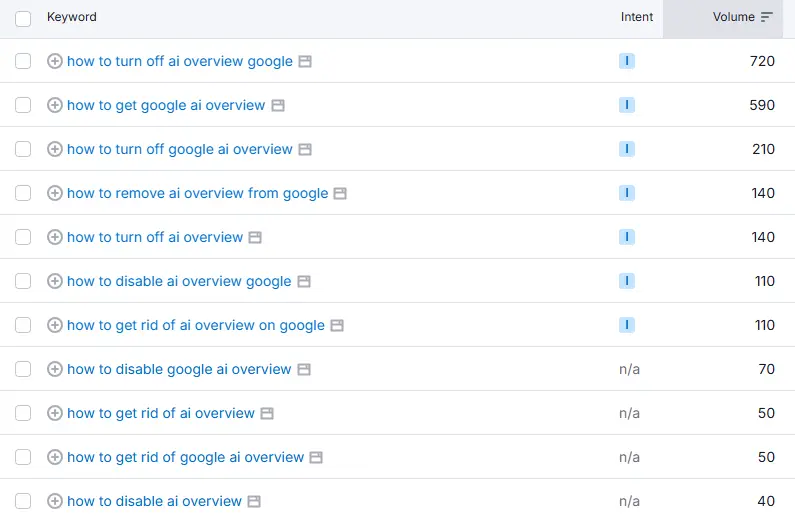Click Informational intent badge for 'how to remove ai overview from google'
The width and height of the screenshot is (795, 522).
tap(627, 193)
